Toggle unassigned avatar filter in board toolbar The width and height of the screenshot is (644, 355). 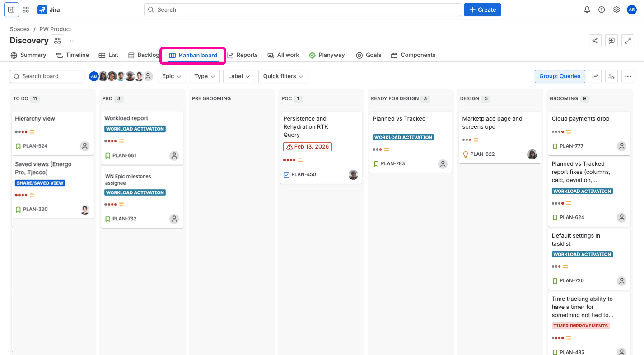click(x=148, y=76)
